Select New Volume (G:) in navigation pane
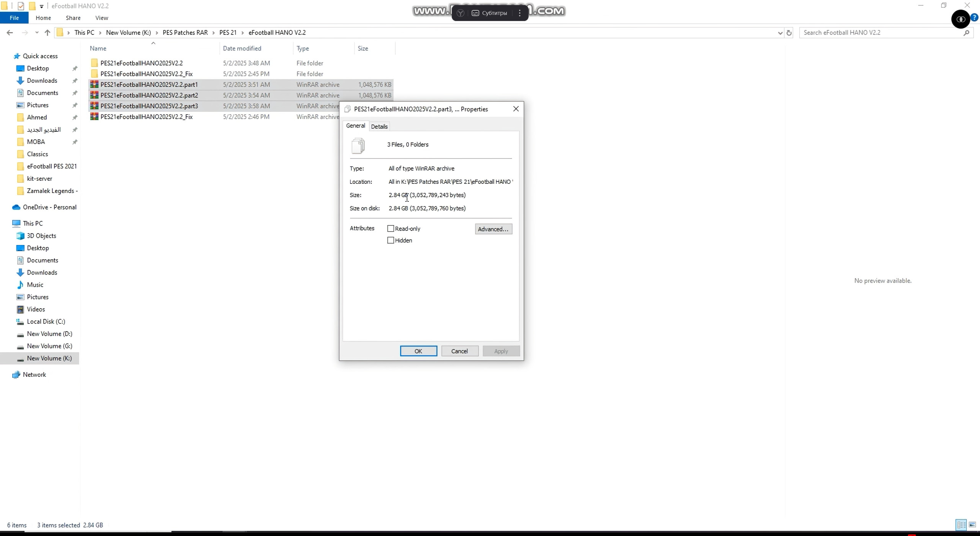 49,346
